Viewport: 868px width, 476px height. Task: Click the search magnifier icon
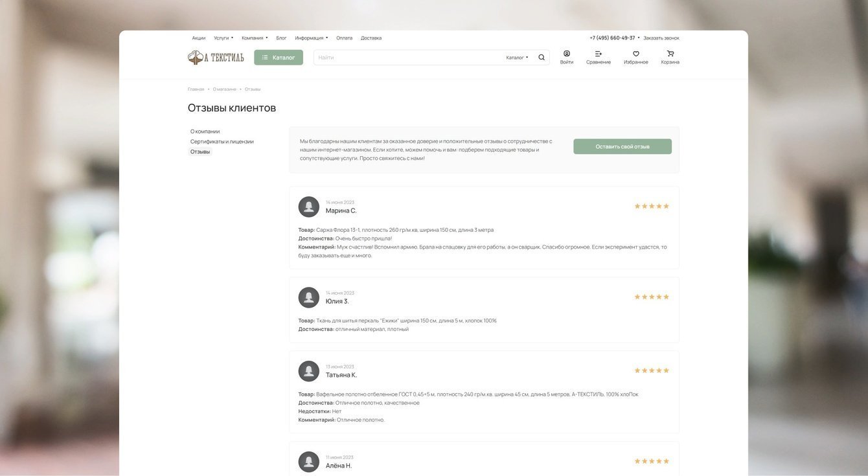click(542, 58)
